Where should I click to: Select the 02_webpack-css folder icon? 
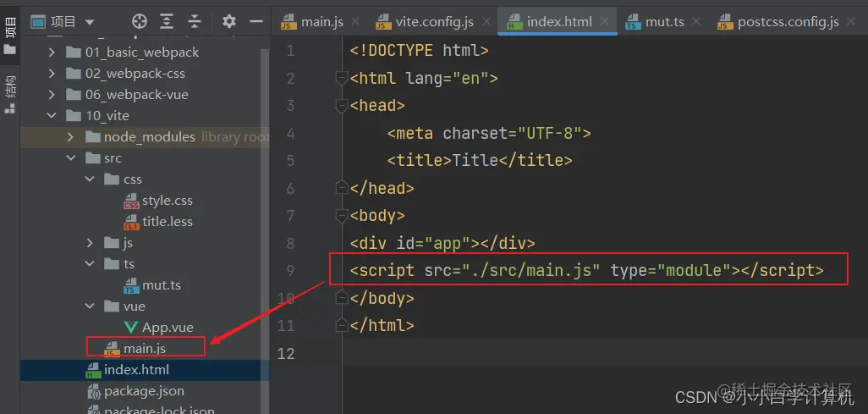(x=73, y=74)
